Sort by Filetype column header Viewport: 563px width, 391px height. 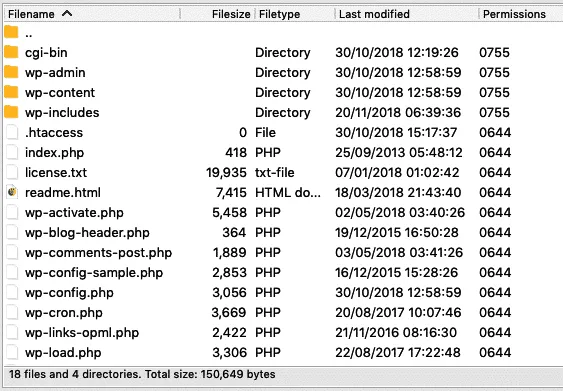(279, 14)
